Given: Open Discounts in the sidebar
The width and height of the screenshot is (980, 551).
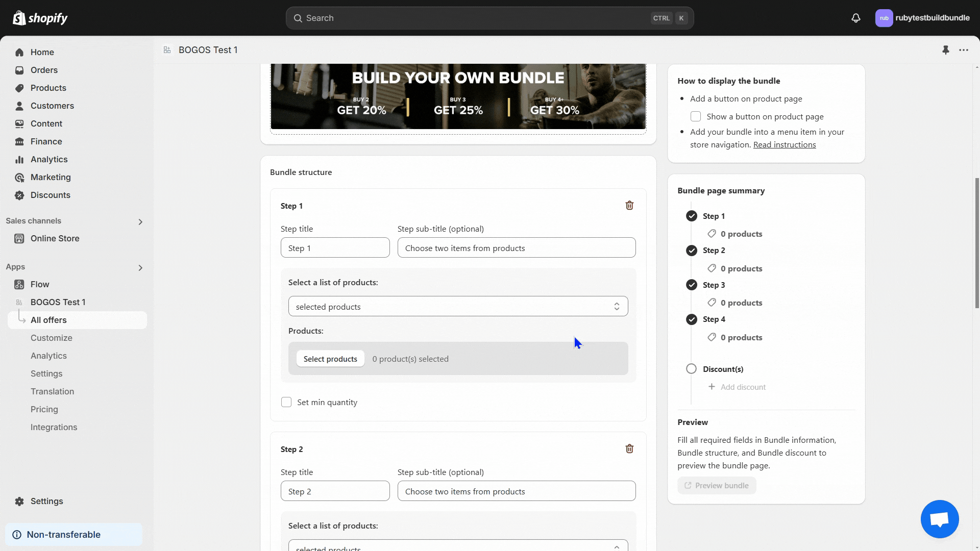Looking at the screenshot, I should click(51, 195).
